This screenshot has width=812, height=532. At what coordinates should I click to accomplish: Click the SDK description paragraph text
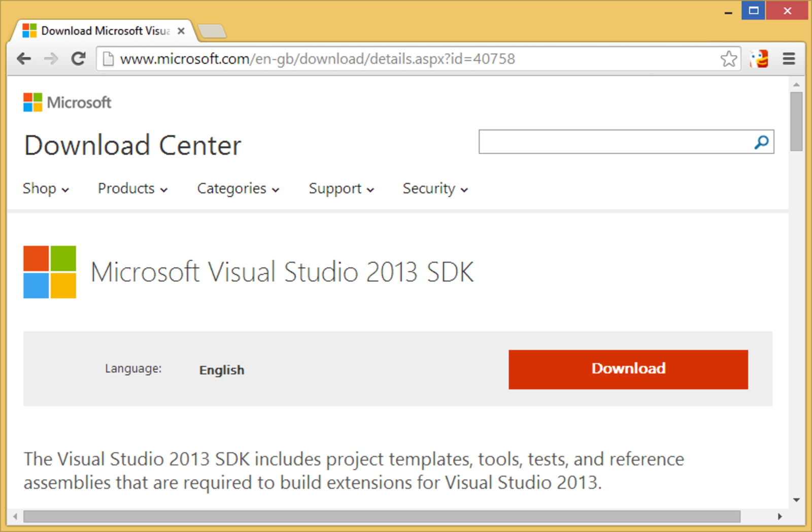(354, 471)
